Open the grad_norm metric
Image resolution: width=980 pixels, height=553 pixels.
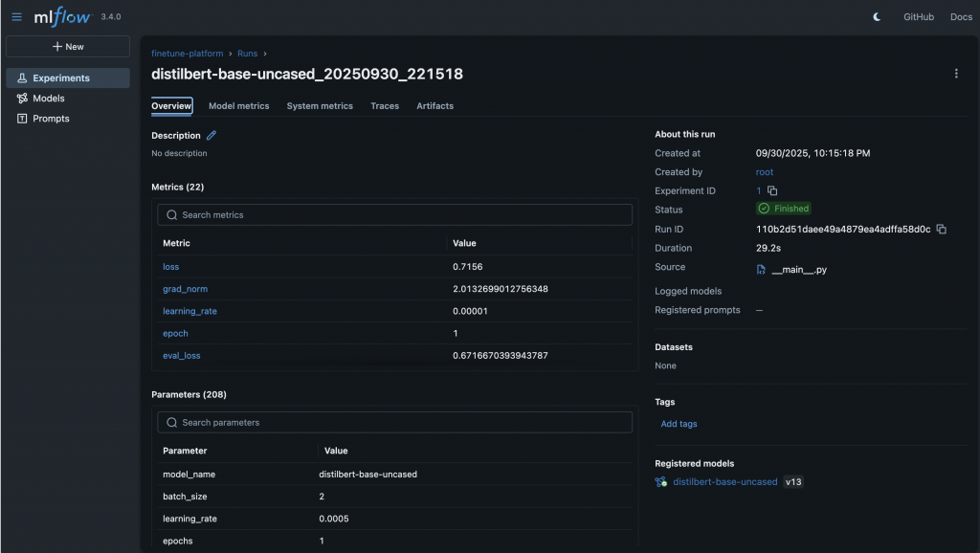click(185, 289)
